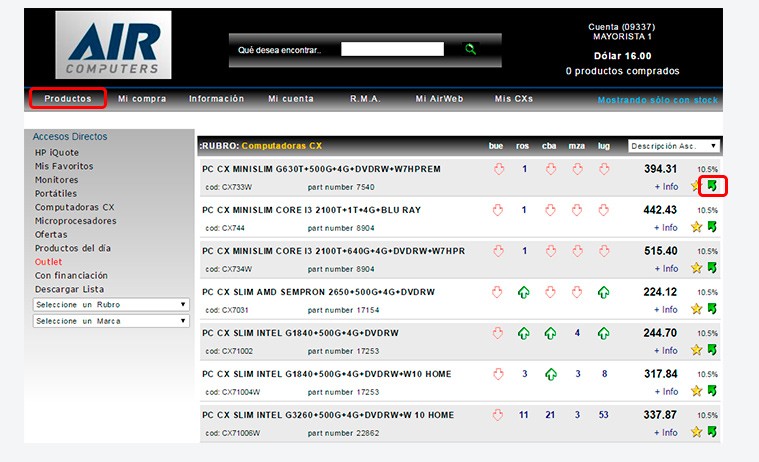Click lug stock count 53
Image resolution: width=759 pixels, height=462 pixels.
tap(603, 415)
